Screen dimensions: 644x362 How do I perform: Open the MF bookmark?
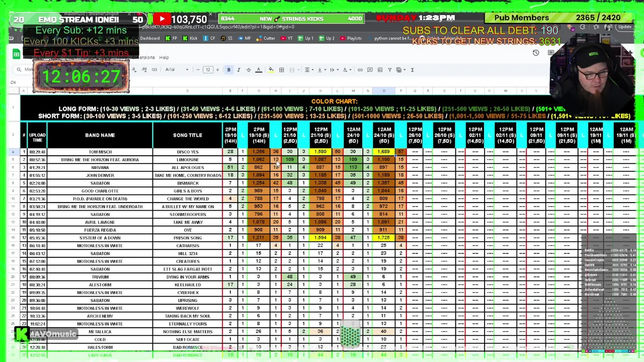click(x=245, y=38)
